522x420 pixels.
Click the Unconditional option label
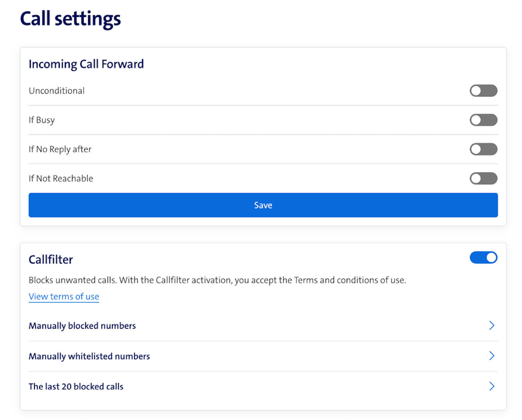point(57,91)
